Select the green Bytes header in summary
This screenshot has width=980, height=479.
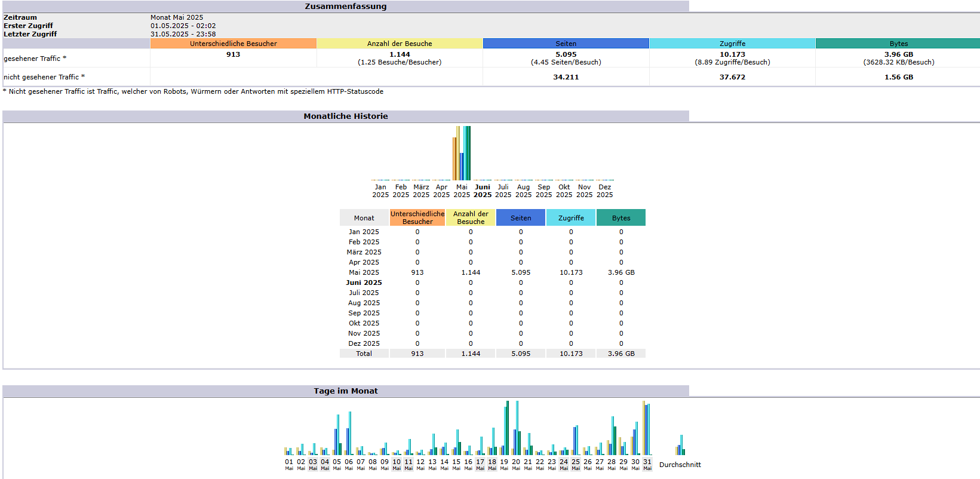tap(898, 44)
